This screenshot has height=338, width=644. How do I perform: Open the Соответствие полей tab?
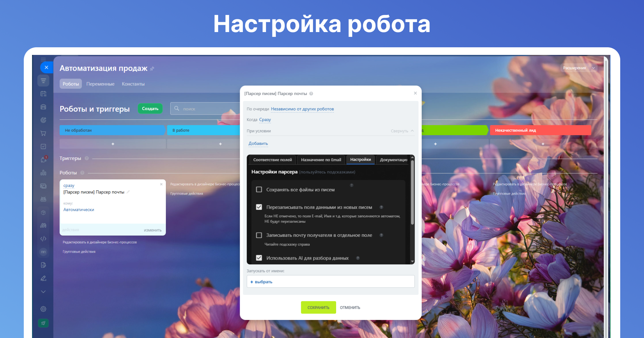point(272,160)
